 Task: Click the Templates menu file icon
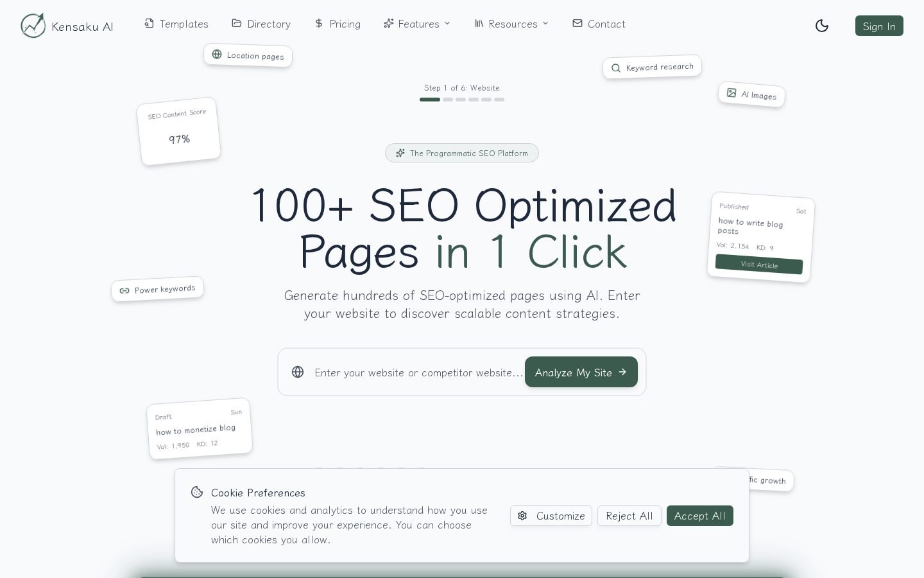(149, 23)
